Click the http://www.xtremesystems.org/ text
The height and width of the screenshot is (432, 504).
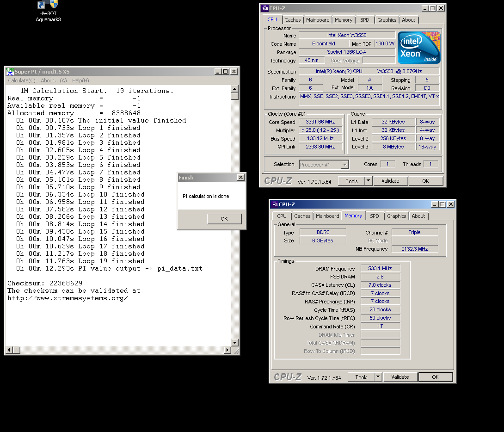tap(68, 298)
